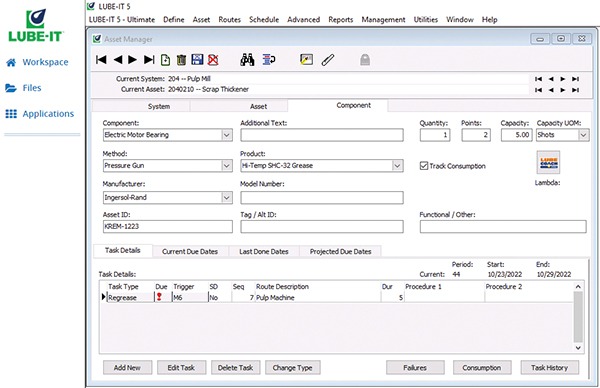600x388 pixels.
Task: Open the Manufacturer dropdown
Action: tap(227, 197)
